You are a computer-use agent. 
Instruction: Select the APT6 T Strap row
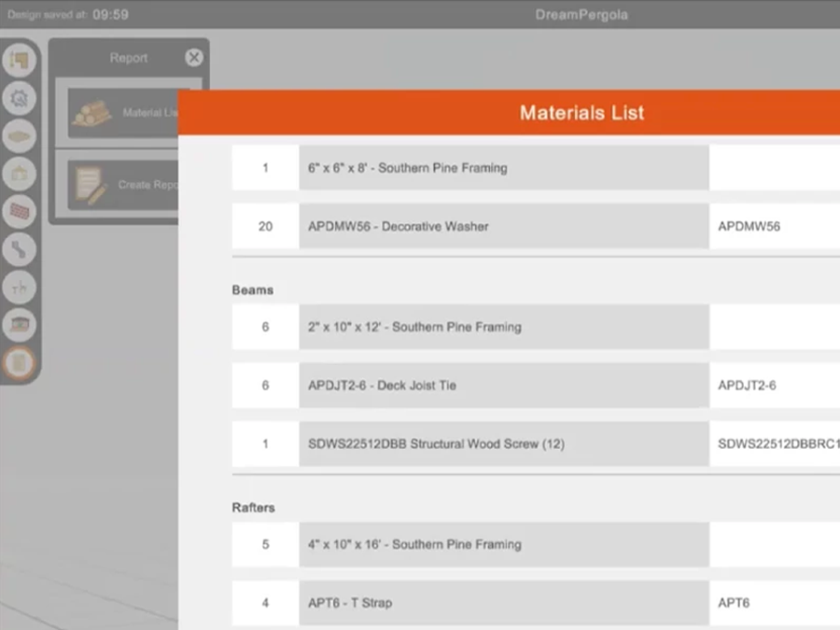(x=503, y=603)
